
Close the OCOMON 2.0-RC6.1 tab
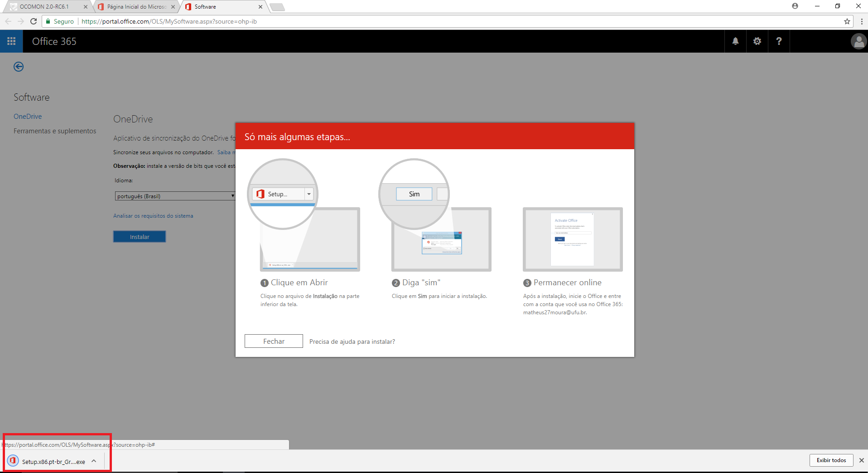coord(86,7)
